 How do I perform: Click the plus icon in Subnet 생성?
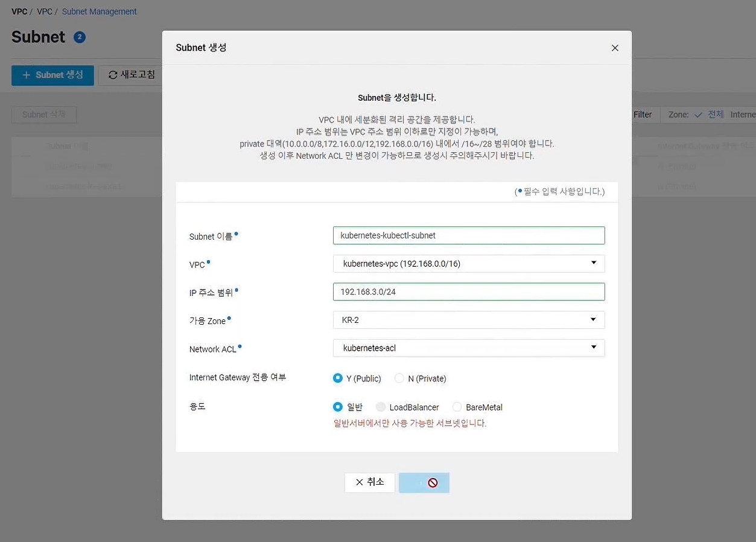pyautogui.click(x=27, y=75)
